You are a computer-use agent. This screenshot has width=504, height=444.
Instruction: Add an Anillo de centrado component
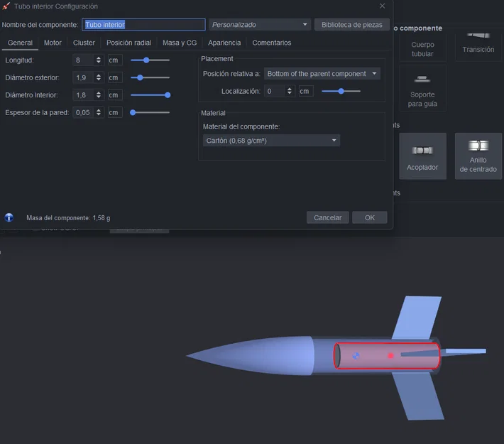click(478, 156)
